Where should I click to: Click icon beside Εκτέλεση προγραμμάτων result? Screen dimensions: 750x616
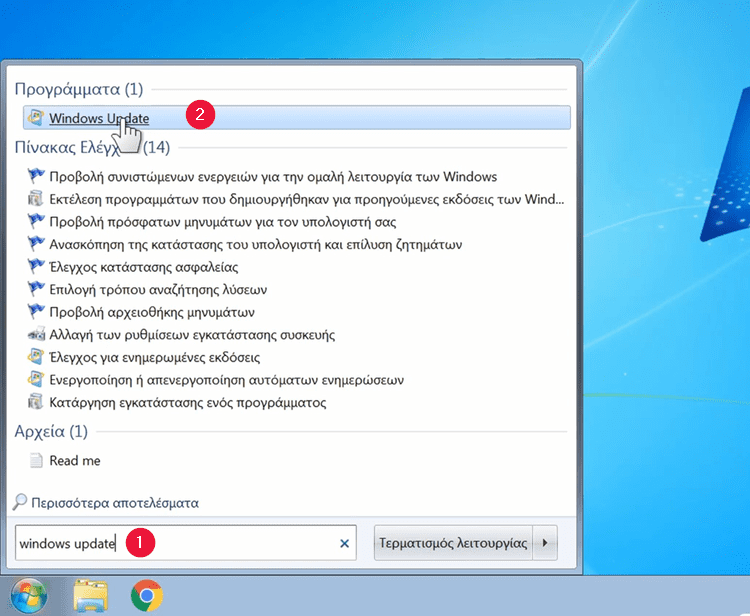[36, 199]
